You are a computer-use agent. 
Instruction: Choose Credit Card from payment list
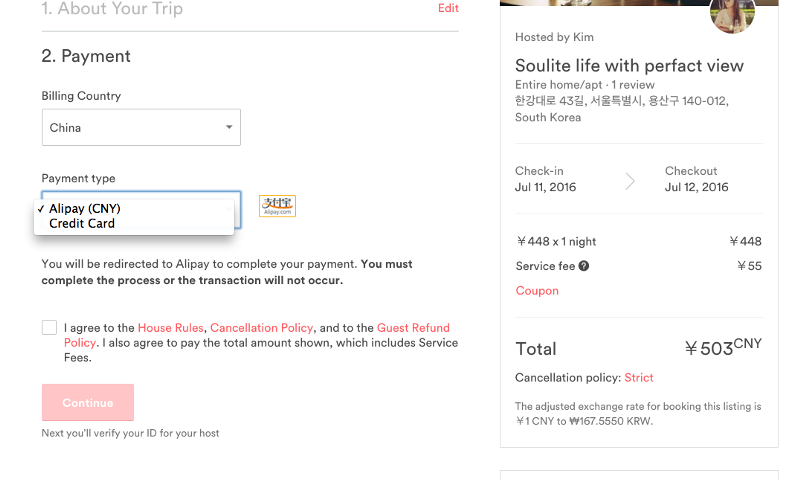[82, 223]
